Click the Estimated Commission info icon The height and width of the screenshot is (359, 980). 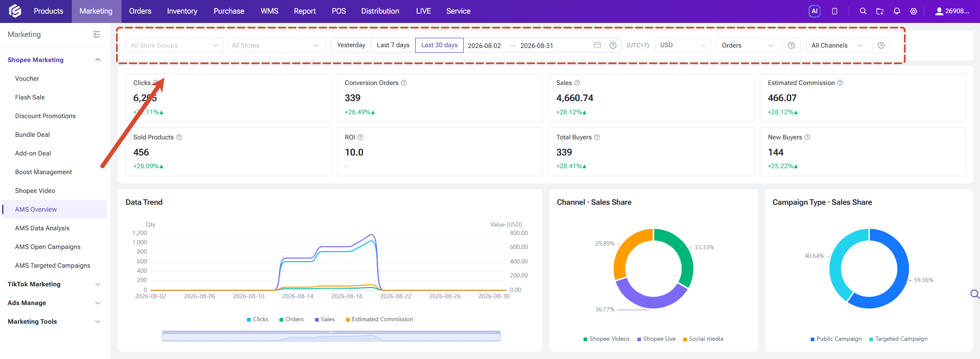point(840,83)
